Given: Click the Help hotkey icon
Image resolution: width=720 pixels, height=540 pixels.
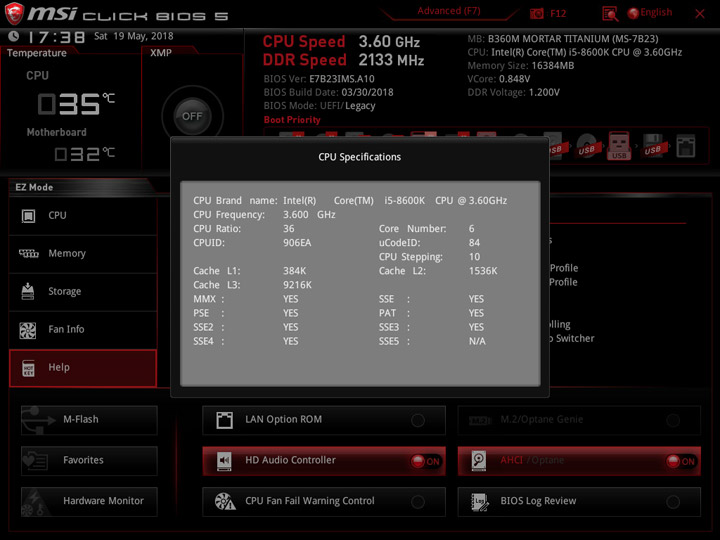Looking at the screenshot, I should 28,368.
